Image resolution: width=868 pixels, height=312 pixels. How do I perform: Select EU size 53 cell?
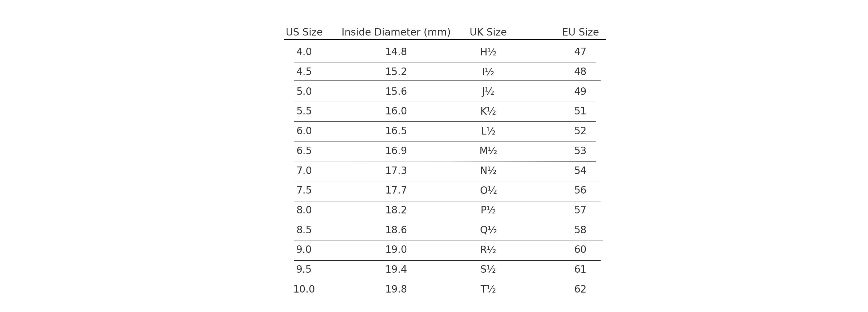[580, 151]
